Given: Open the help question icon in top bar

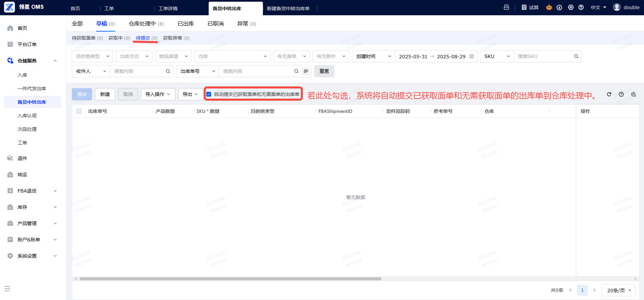Looking at the screenshot, I should pos(581,7).
